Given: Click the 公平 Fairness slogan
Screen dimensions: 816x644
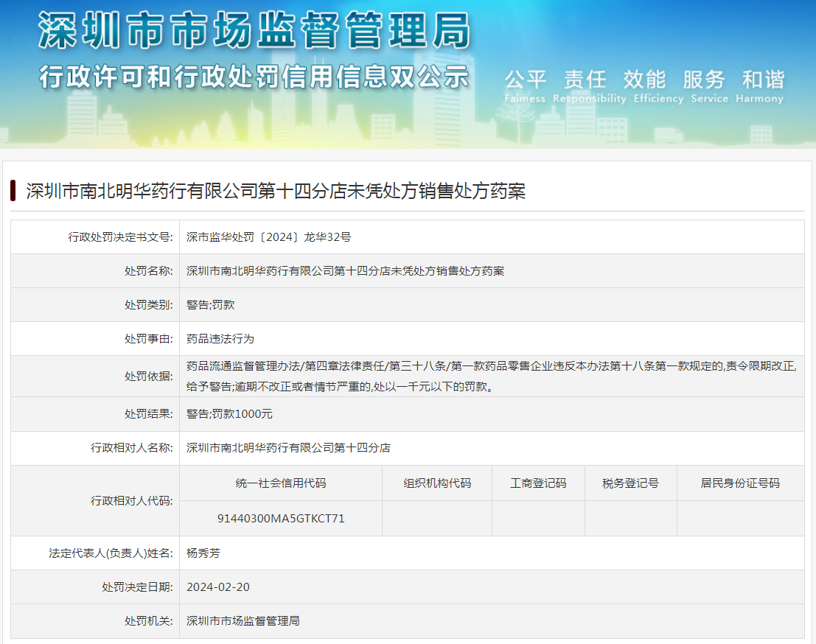Looking at the screenshot, I should click(525, 86).
